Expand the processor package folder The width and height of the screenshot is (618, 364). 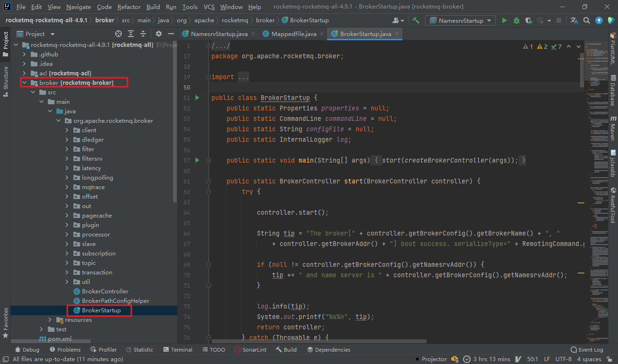click(67, 234)
